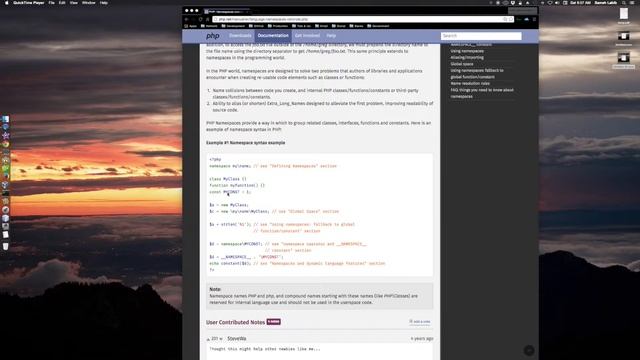Downvote the SteveWa note arrow
This screenshot has height=360, width=640.
pos(221,339)
